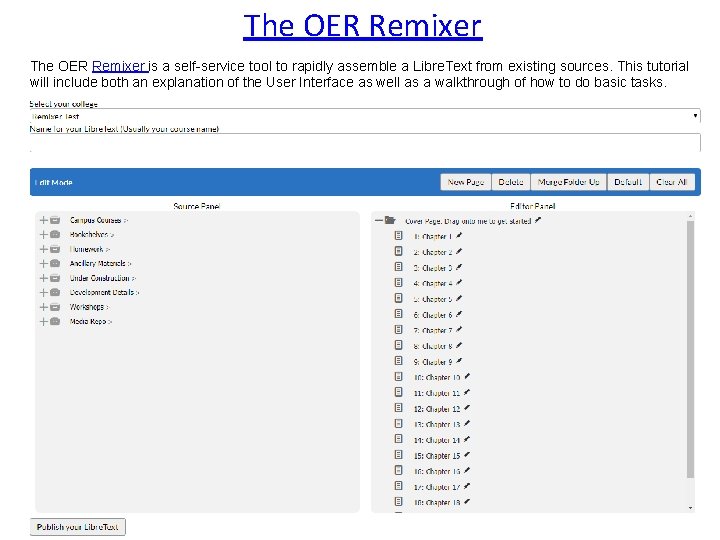This screenshot has height=540, width=720.
Task: Click pencil icon beside Chapter 7
Action: click(x=459, y=330)
